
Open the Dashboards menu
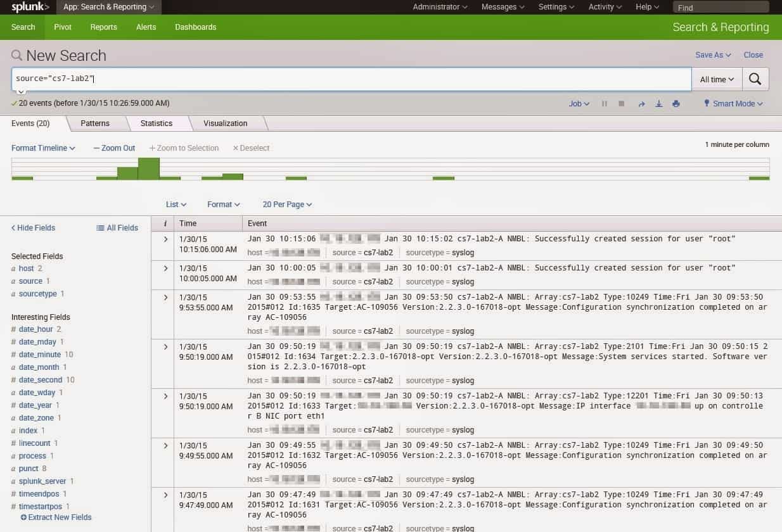[195, 27]
